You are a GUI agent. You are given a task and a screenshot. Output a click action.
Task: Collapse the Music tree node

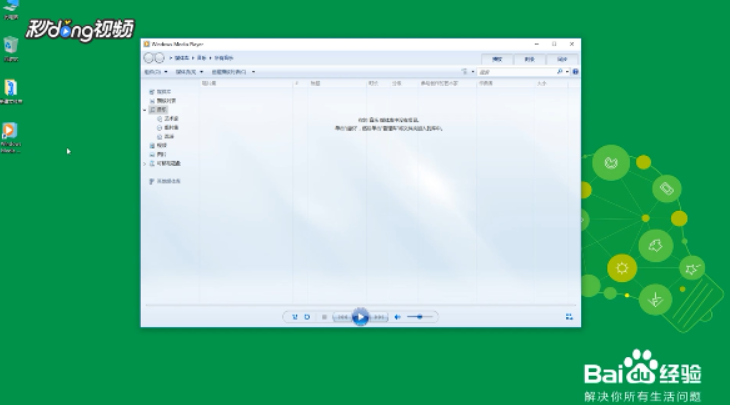click(145, 110)
